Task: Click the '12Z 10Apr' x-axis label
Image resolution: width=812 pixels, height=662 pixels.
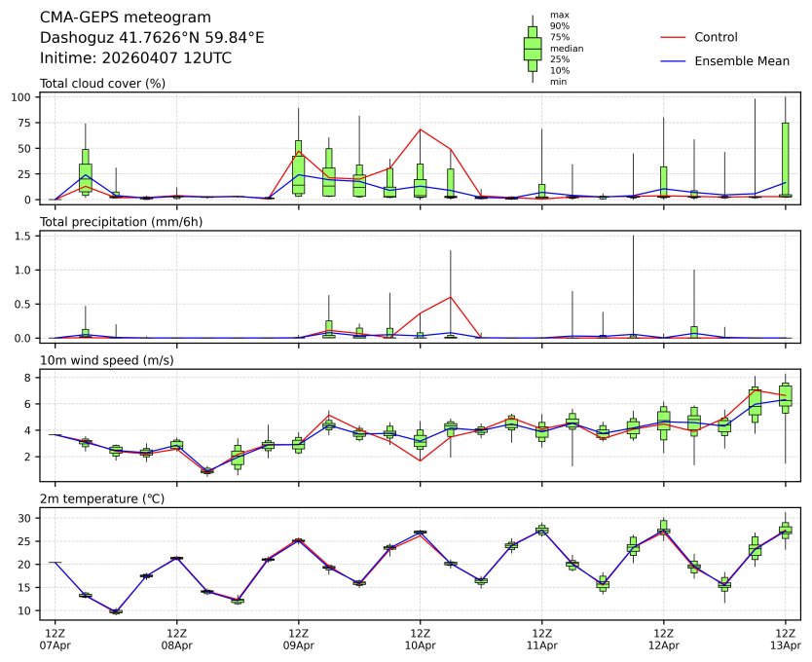Action: [x=420, y=639]
